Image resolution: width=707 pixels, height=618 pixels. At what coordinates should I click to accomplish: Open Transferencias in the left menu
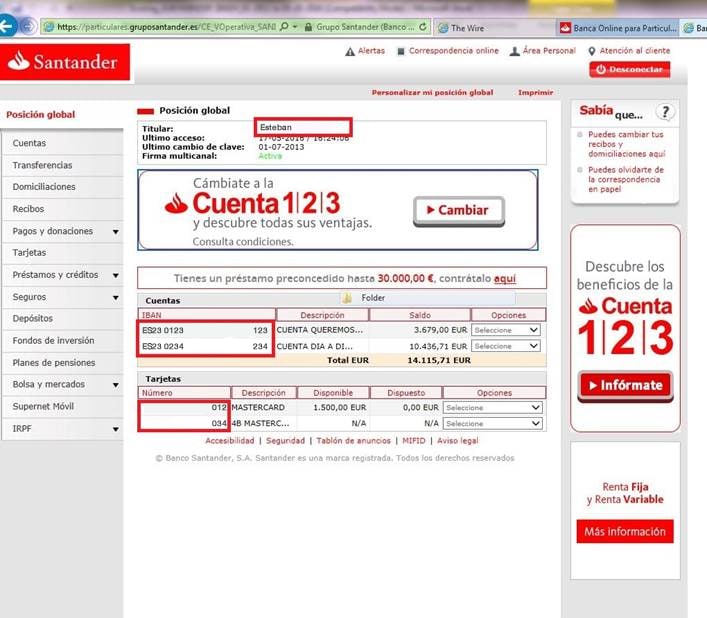point(42,166)
